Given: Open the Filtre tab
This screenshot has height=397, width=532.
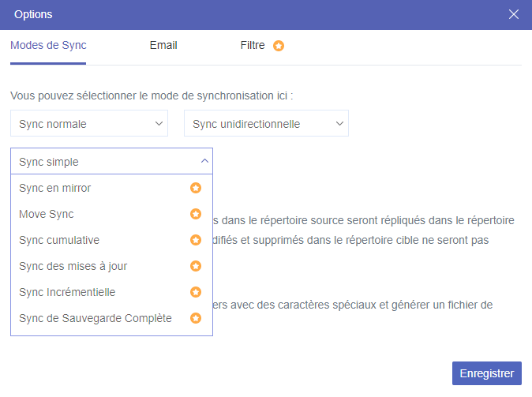Looking at the screenshot, I should (253, 45).
